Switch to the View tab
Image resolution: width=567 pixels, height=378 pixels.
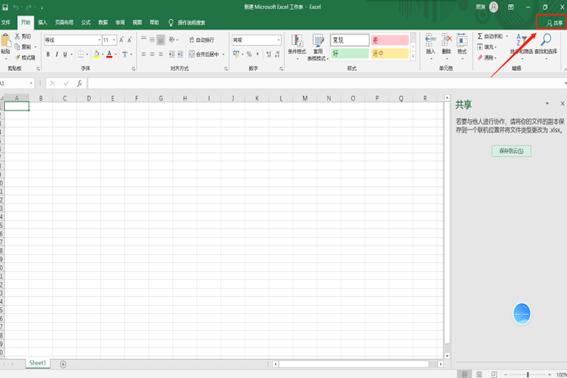tap(137, 22)
